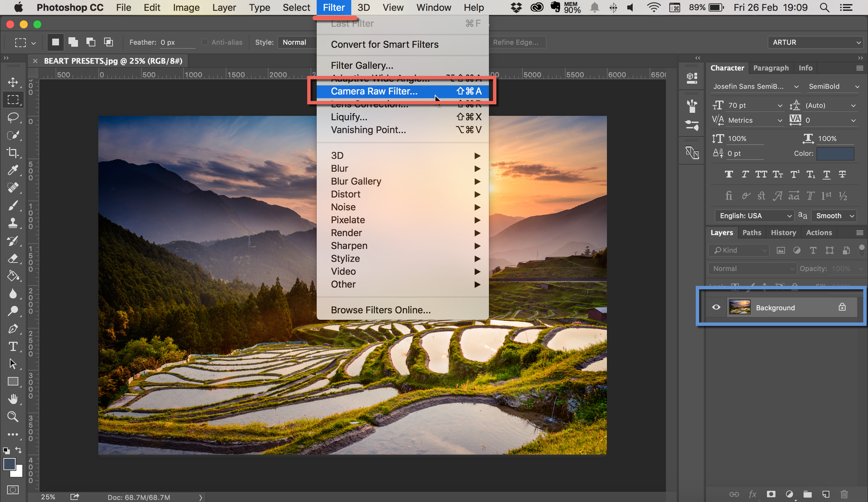This screenshot has width=868, height=502.
Task: Toggle Anti-alias checkbox
Action: coord(203,42)
